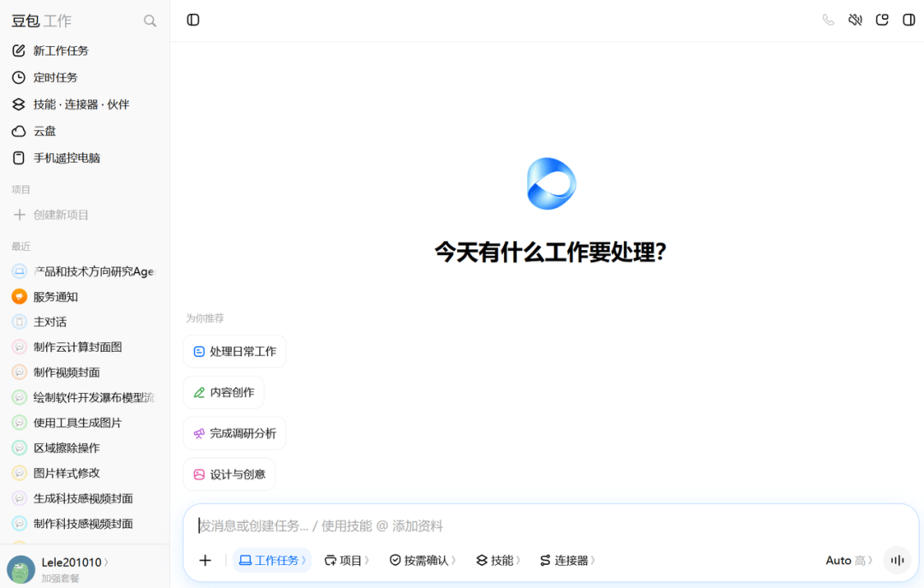Select suggestion 完成调研分析
The width and height of the screenshot is (924, 588).
click(x=234, y=433)
